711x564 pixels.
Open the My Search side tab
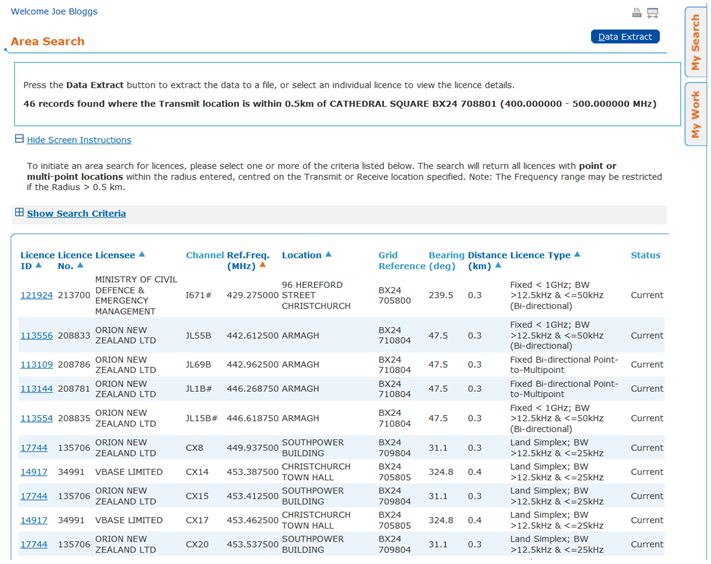[x=696, y=42]
